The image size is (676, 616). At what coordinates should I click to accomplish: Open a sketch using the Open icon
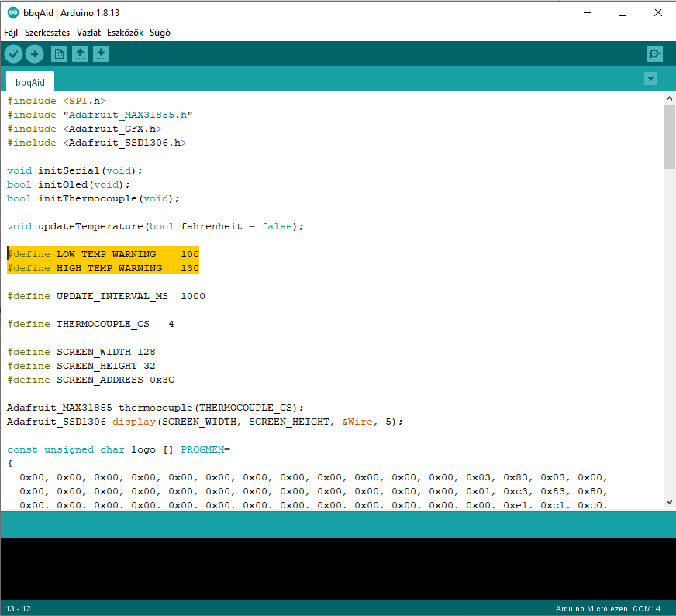(x=80, y=54)
